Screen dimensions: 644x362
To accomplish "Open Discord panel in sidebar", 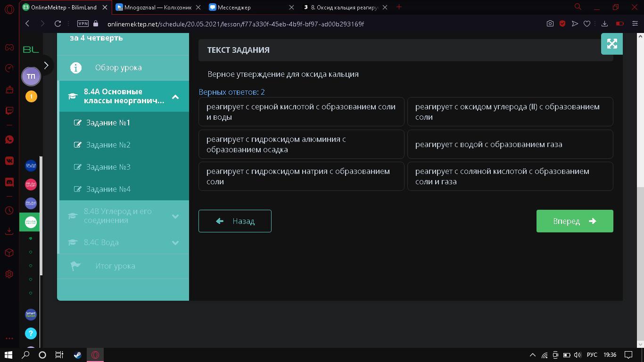I will (9, 182).
